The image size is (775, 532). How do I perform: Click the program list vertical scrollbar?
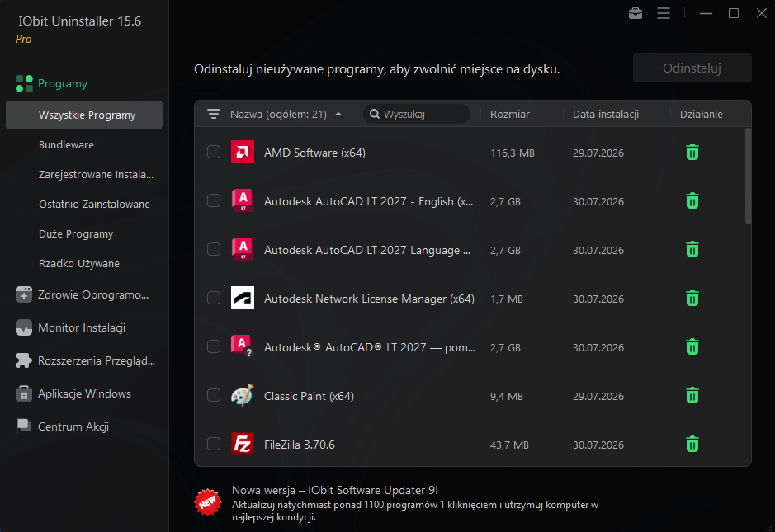(748, 177)
